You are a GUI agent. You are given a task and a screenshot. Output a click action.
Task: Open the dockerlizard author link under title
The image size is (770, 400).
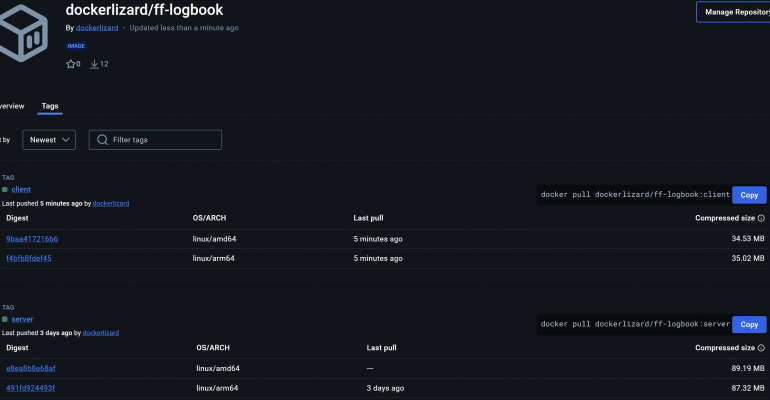pyautogui.click(x=97, y=28)
